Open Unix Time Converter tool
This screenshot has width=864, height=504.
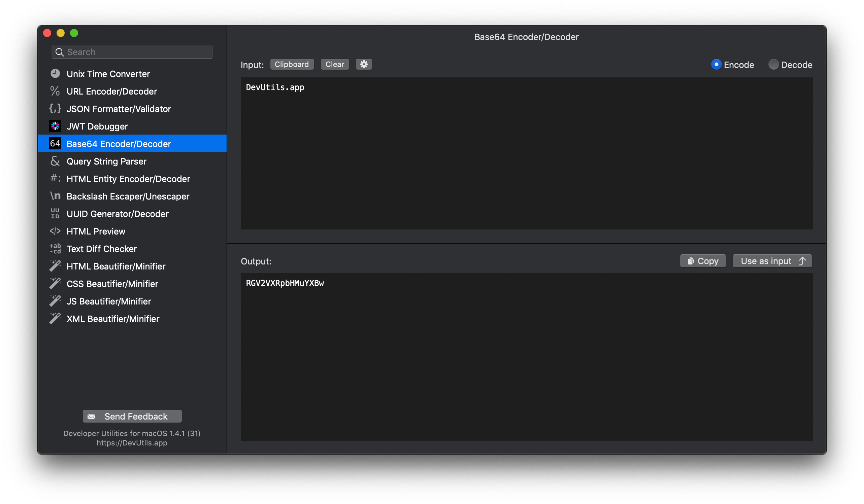(x=132, y=74)
